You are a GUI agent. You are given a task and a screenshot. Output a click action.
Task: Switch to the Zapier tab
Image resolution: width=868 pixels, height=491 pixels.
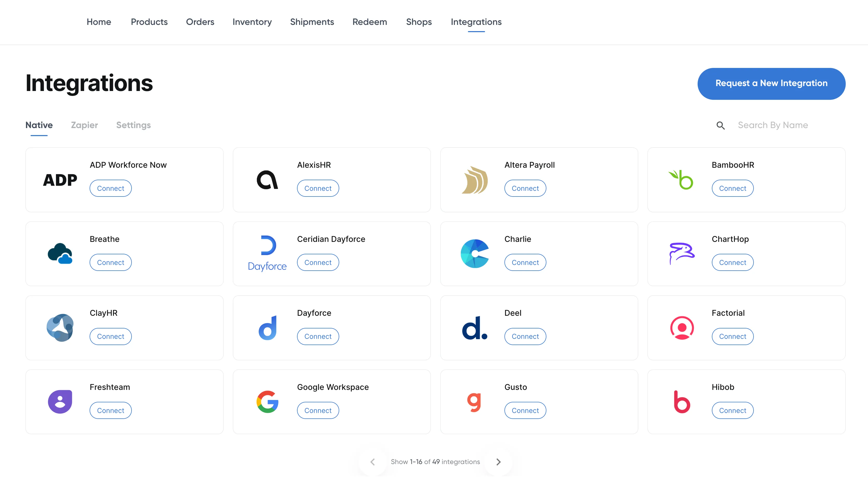(84, 125)
